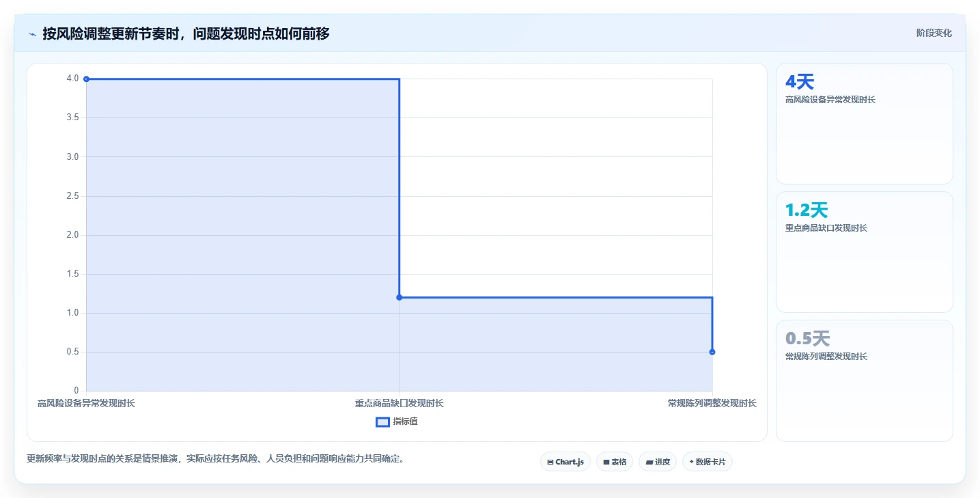Click the x-axis label 常规陈列调整发现时长
The width and height of the screenshot is (980, 498).
[712, 403]
